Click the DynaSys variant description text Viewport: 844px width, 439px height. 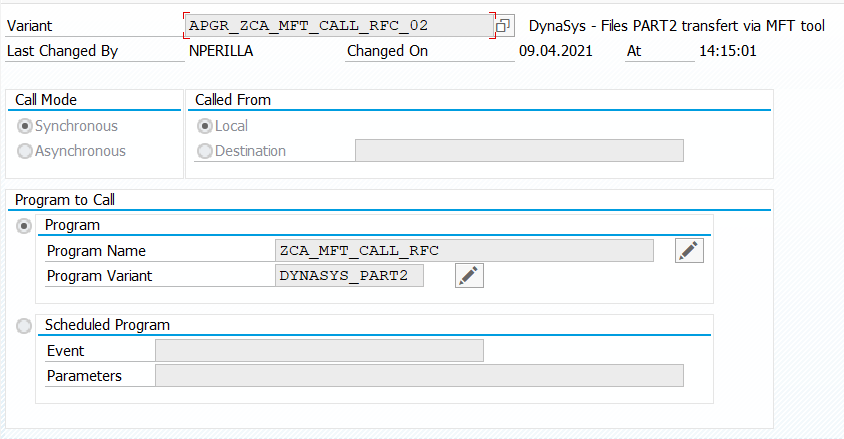[x=677, y=26]
